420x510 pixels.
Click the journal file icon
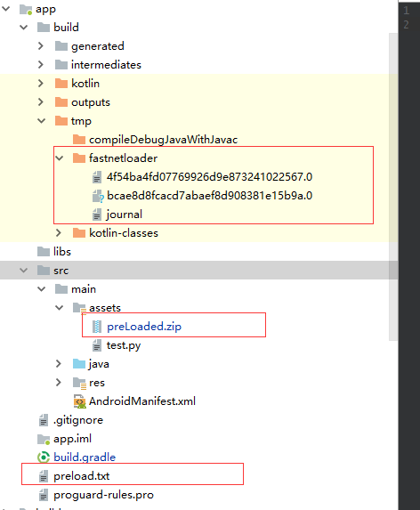[x=97, y=215]
